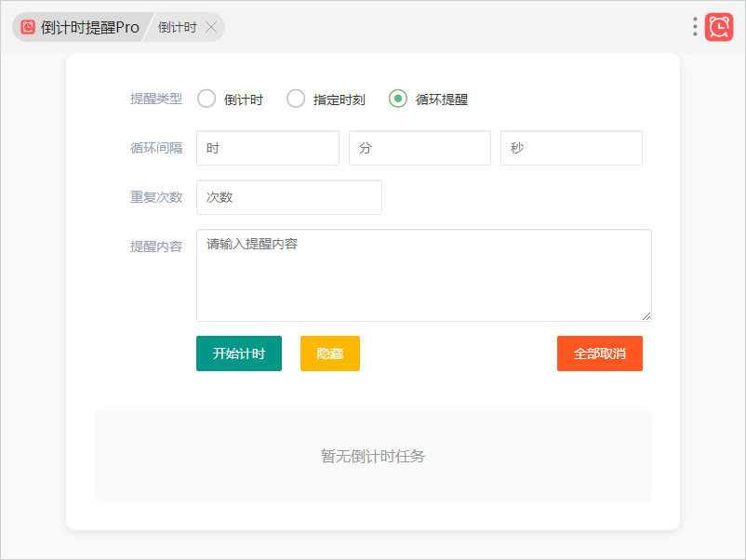Focus the 时 hours interval field

pos(267,148)
